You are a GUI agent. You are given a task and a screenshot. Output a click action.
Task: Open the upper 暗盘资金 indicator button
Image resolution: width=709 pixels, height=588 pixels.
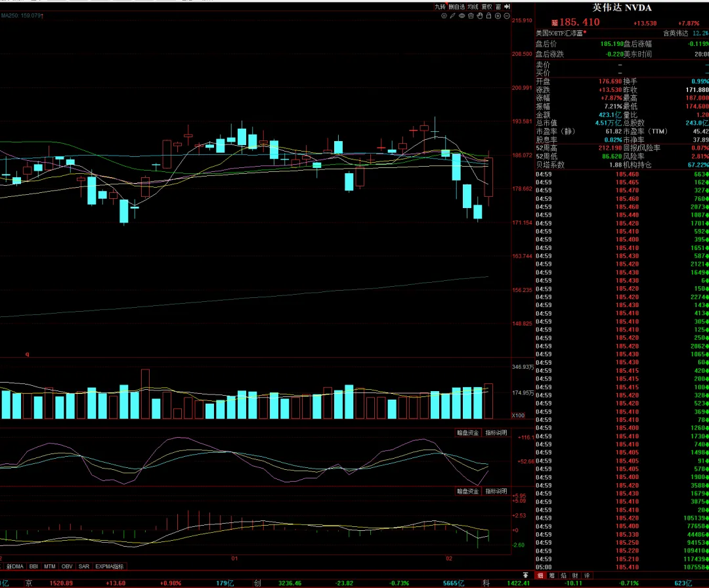click(467, 433)
